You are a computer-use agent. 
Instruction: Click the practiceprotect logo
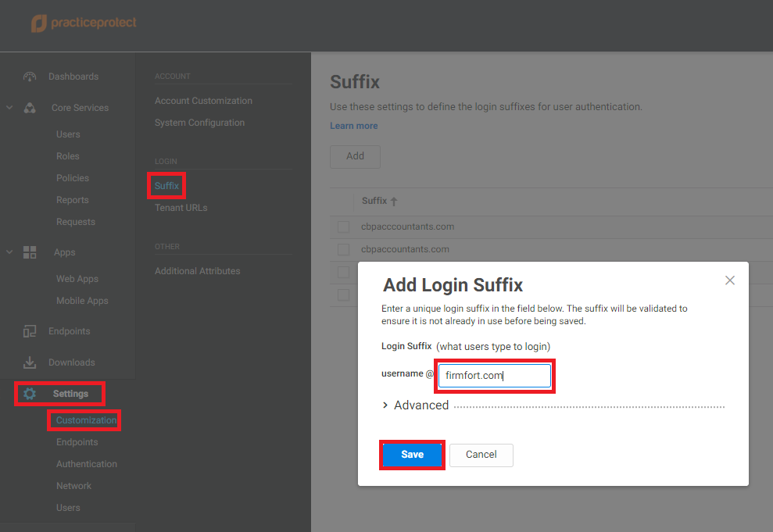pyautogui.click(x=84, y=23)
